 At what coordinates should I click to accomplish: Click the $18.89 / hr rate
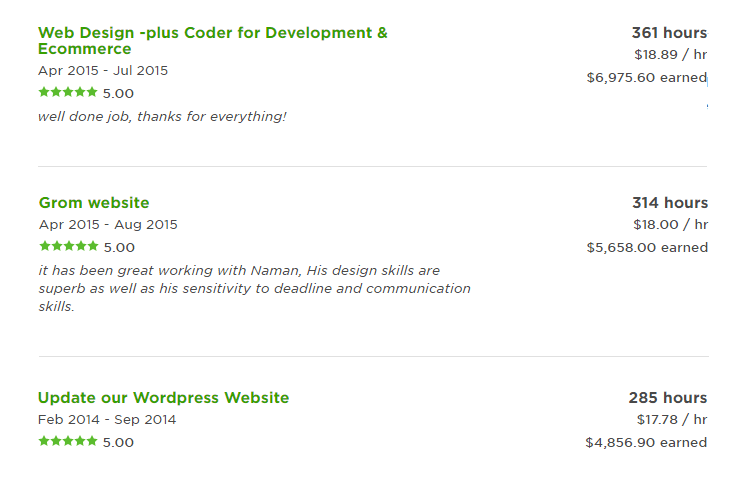(x=671, y=54)
